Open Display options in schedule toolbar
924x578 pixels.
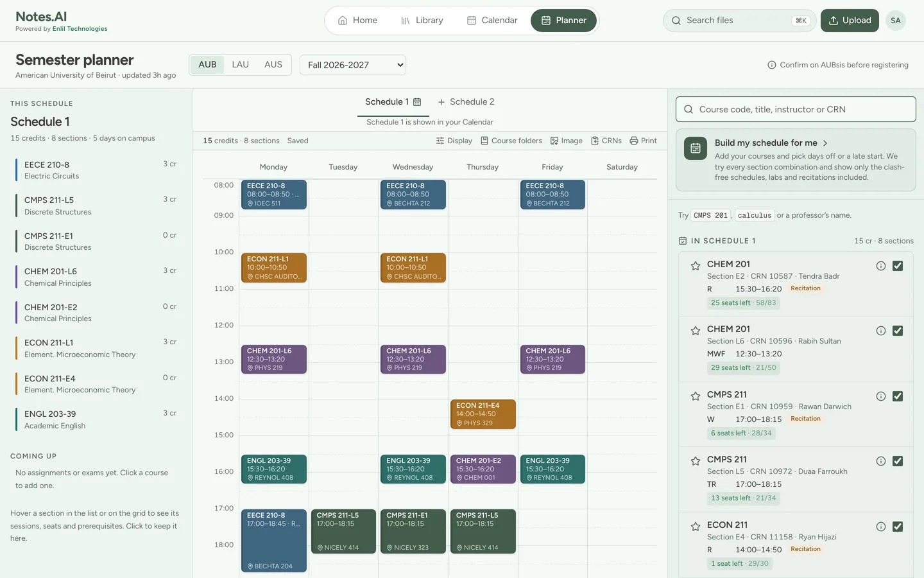[x=454, y=141]
